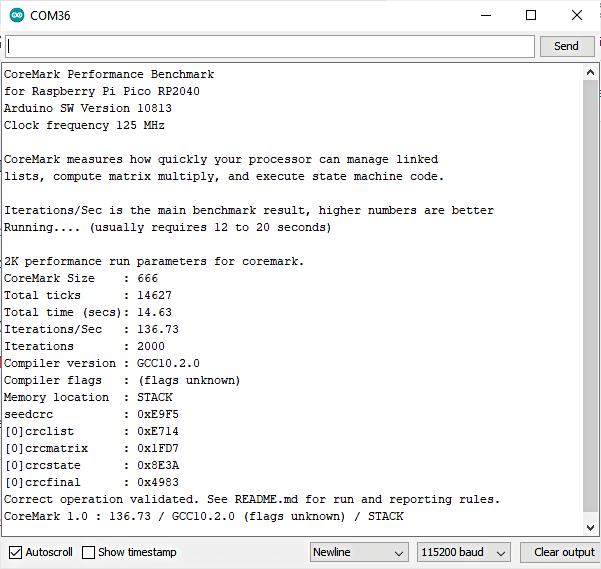Click the Arduino logo in title bar
601x569 pixels.
coord(17,16)
